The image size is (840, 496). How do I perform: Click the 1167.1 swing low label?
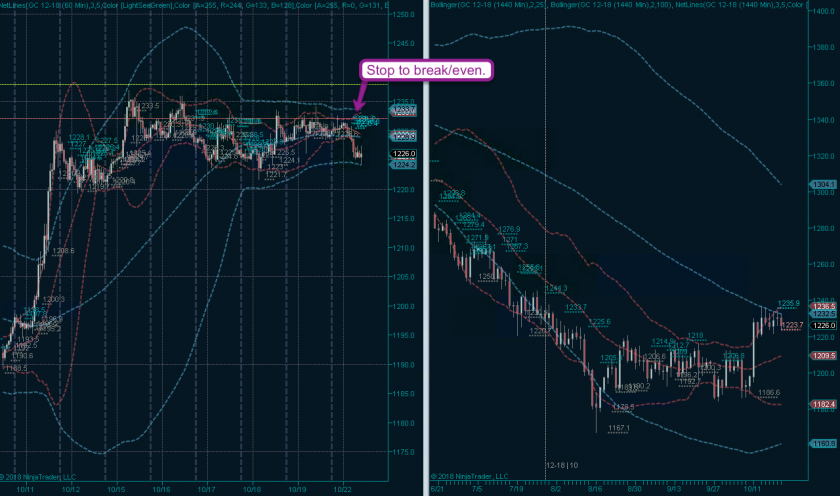[617, 427]
